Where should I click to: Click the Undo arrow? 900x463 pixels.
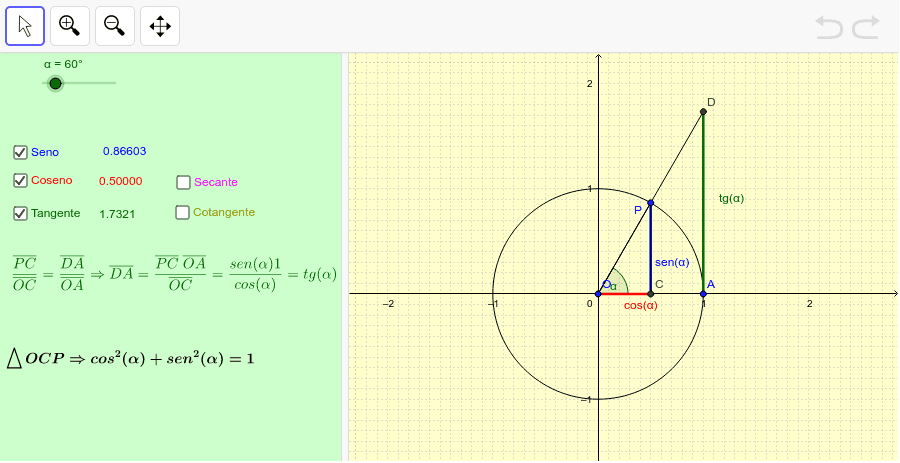(829, 28)
